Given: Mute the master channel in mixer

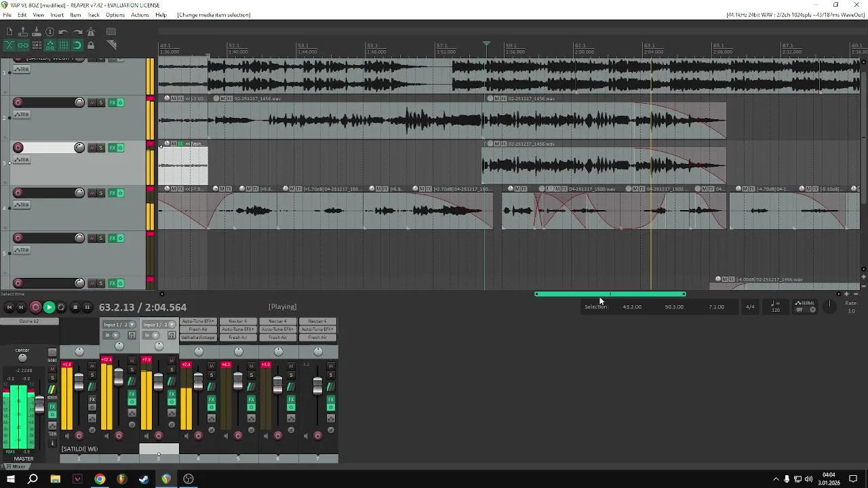Looking at the screenshot, I should click(x=52, y=369).
